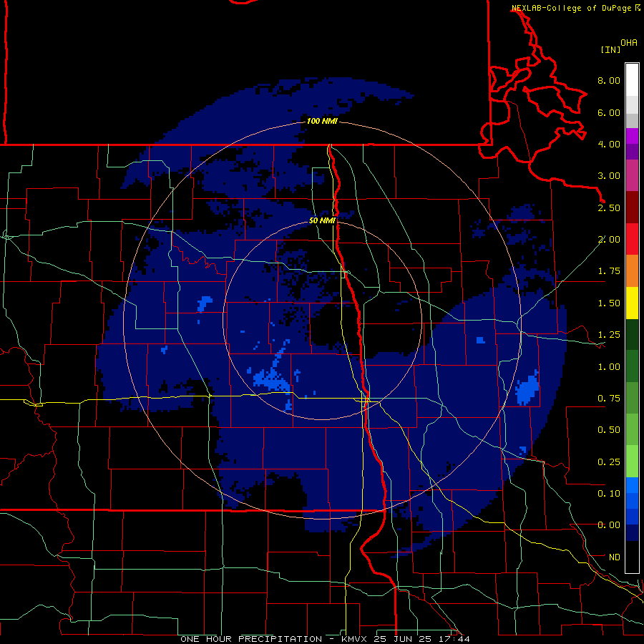Screen dimensions: 644x644
Task: Select the darkest green swatch below 1.25
Action: coord(632,334)
